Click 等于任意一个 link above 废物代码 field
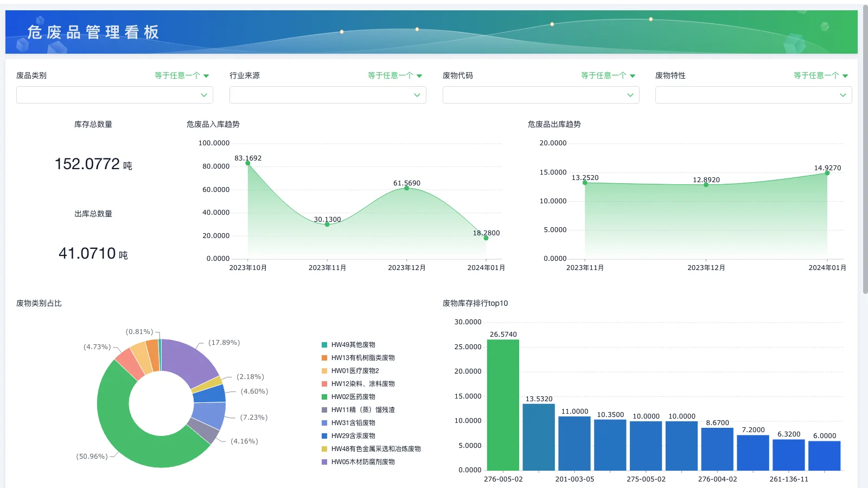 pyautogui.click(x=607, y=75)
